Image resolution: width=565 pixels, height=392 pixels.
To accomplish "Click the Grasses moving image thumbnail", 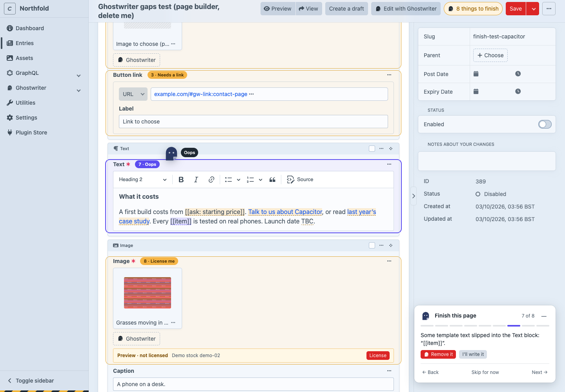I will [x=148, y=293].
